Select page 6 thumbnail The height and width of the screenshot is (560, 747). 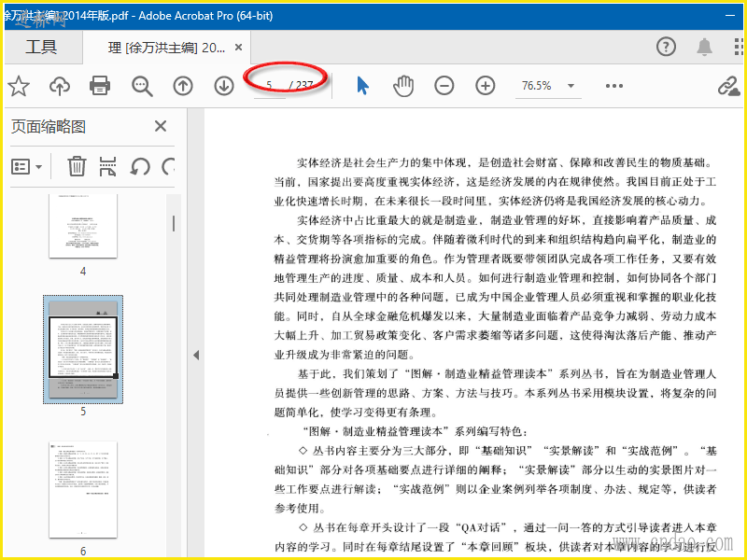[83, 489]
